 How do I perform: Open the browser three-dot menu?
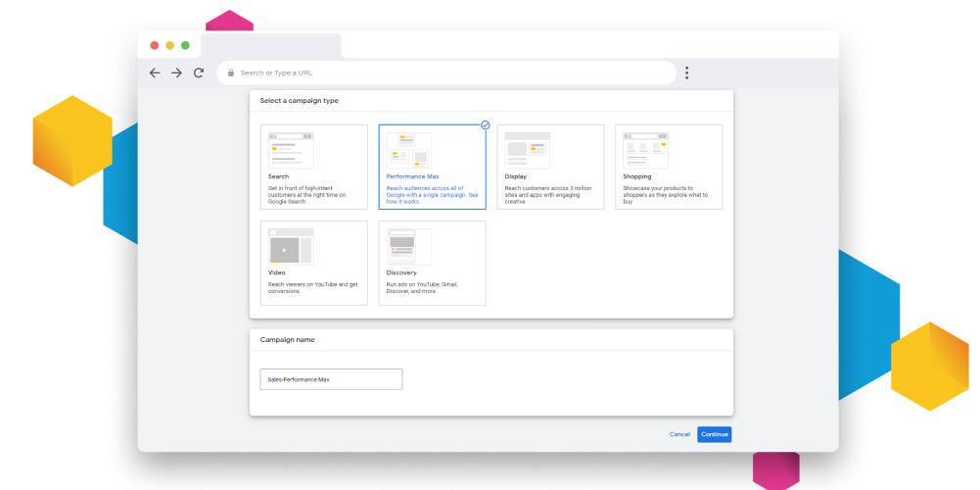pyautogui.click(x=686, y=73)
